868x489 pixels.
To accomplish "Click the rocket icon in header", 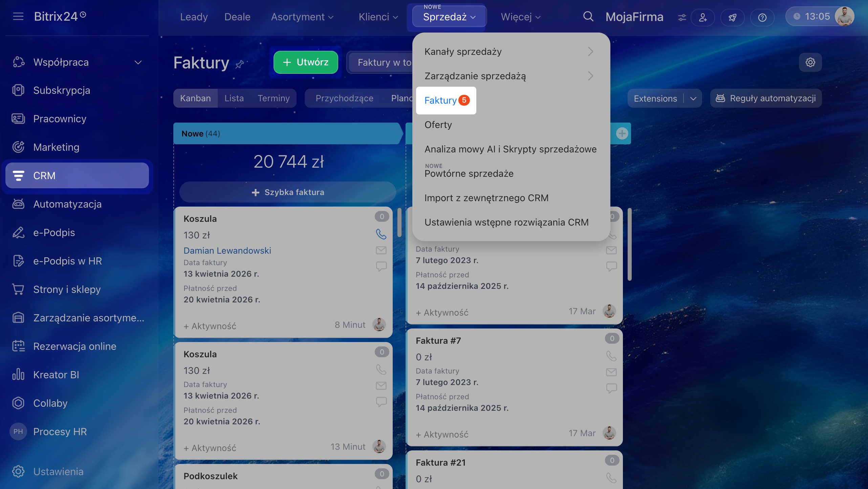I will click(732, 17).
